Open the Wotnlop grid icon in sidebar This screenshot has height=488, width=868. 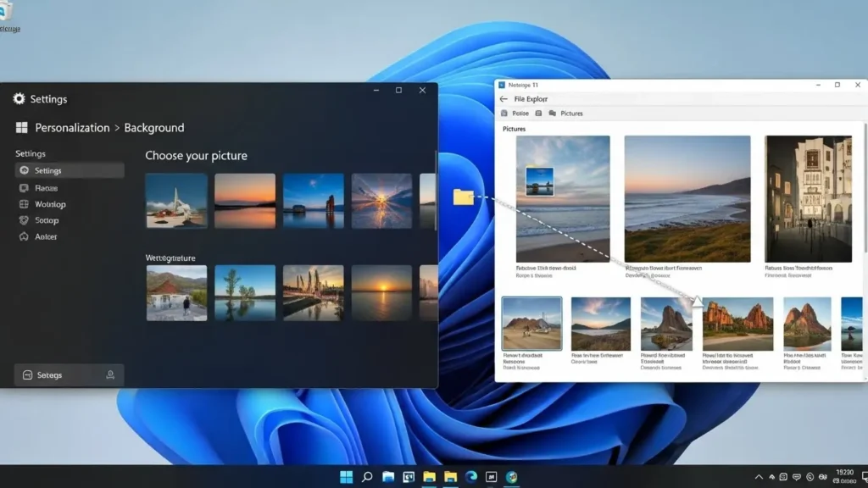click(x=24, y=204)
